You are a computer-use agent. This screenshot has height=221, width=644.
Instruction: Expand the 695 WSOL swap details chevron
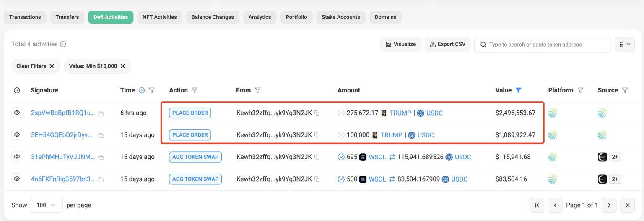coord(341,157)
